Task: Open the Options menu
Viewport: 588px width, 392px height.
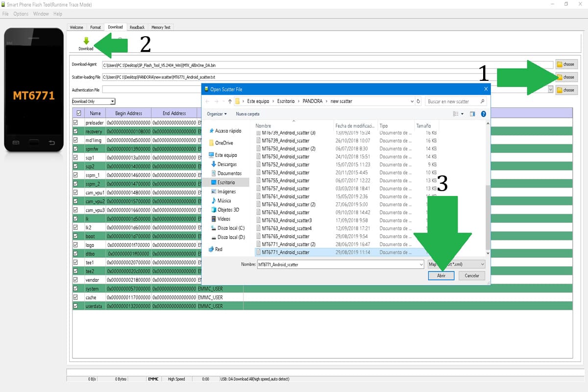Action: (21, 14)
